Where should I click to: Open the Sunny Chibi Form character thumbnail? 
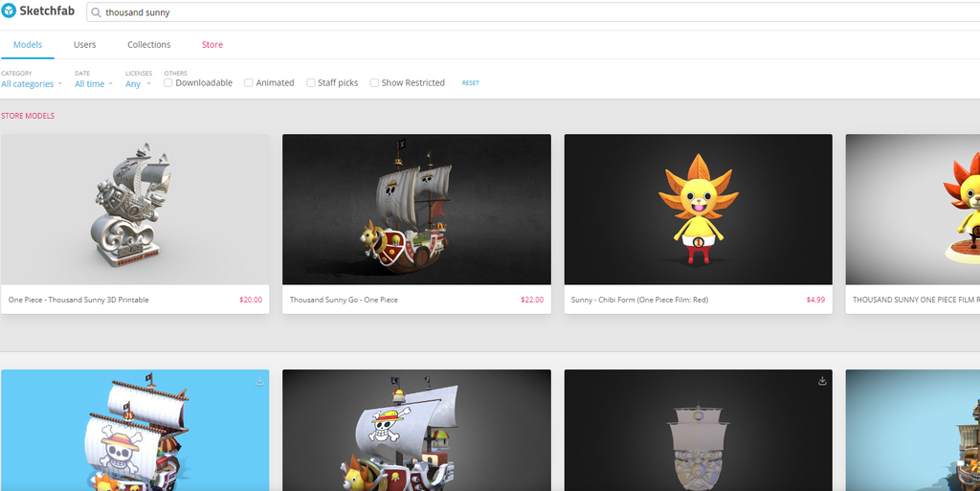(x=698, y=210)
